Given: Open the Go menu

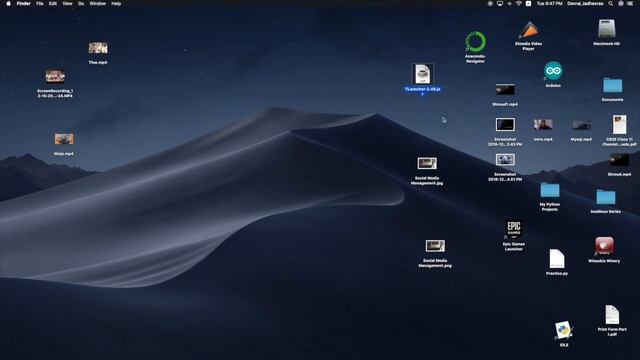Looking at the screenshot, I should (x=81, y=4).
